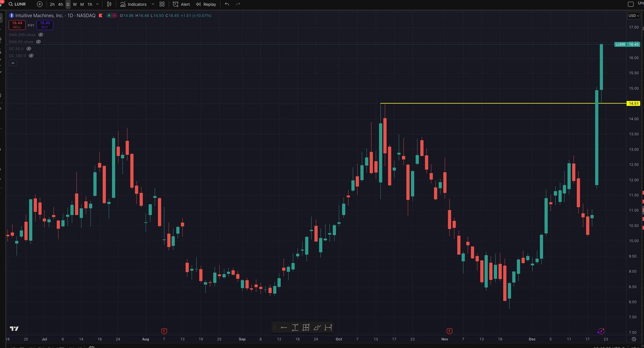The image size is (644, 348).
Task: Click the November earnings E marker
Action: point(449,331)
